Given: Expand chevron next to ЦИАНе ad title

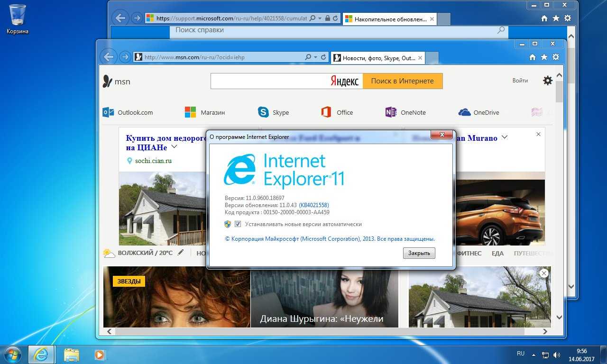Looking at the screenshot, I should pos(174,147).
